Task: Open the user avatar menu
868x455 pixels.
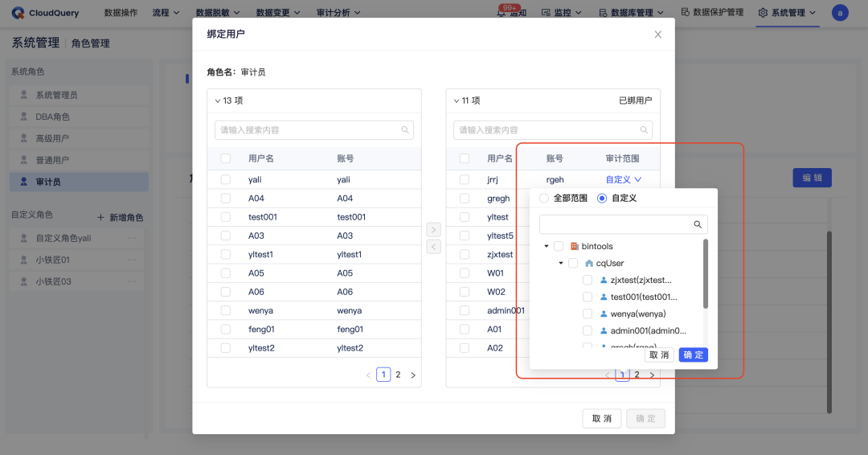Action: coord(840,13)
